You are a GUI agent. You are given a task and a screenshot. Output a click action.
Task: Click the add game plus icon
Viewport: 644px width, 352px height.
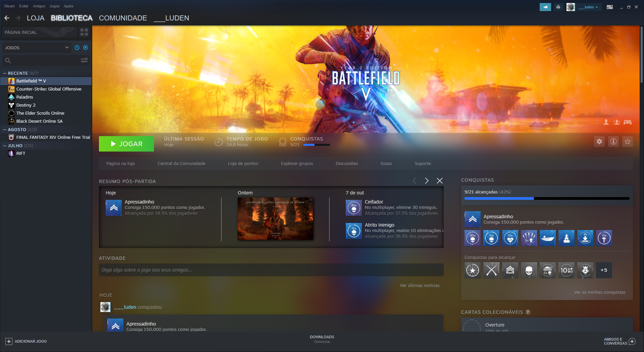(x=9, y=341)
